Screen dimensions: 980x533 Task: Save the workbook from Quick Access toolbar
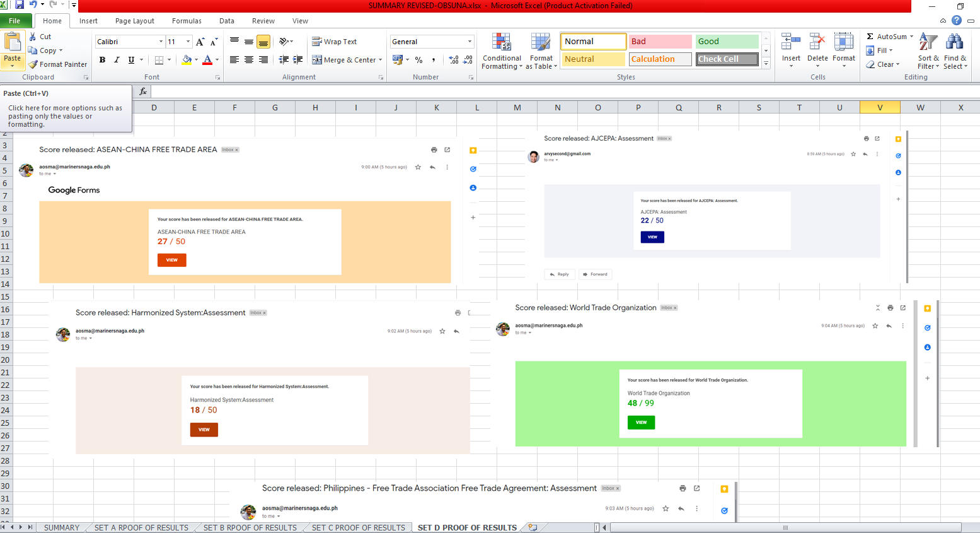point(20,5)
